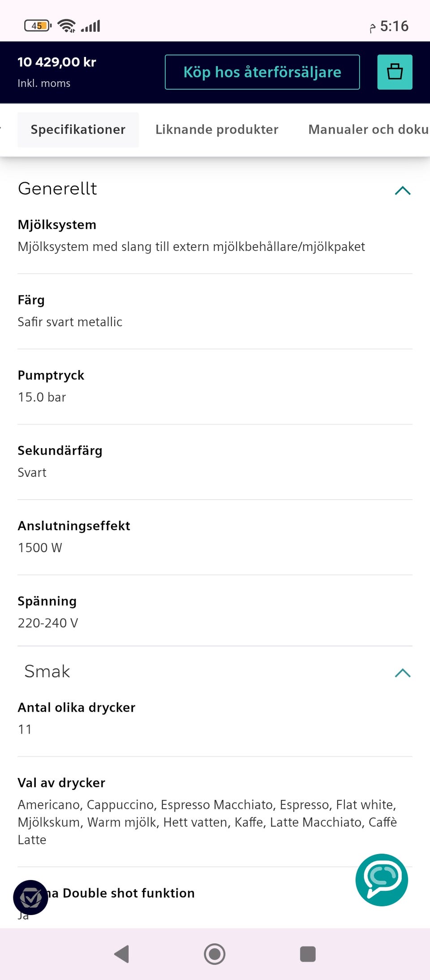This screenshot has width=430, height=980.
Task: Tap the Generellt section heading
Action: tap(57, 189)
